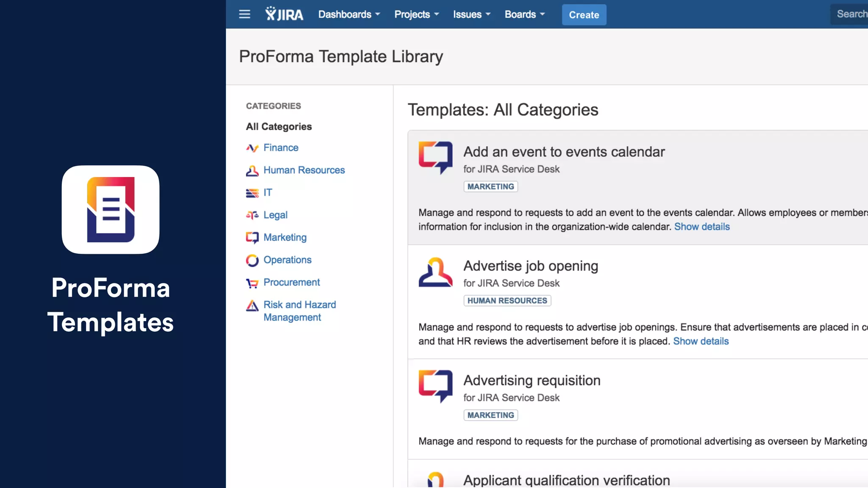Click the Create button
Viewport: 868px width, 488px height.
pyautogui.click(x=584, y=15)
